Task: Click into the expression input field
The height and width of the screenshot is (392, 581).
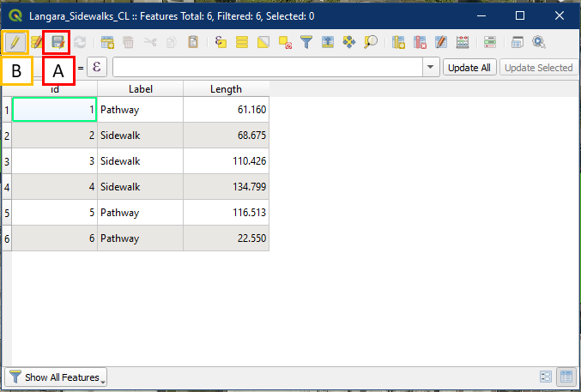Action: pos(266,68)
